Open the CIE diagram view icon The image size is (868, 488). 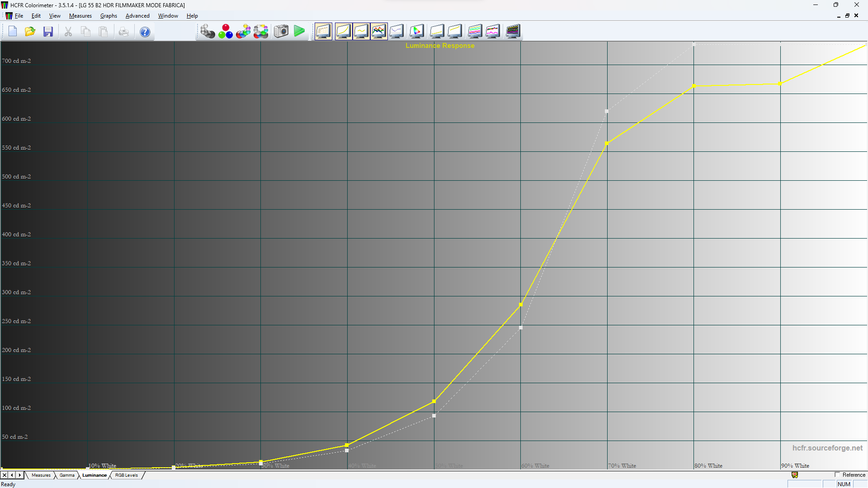click(x=416, y=32)
